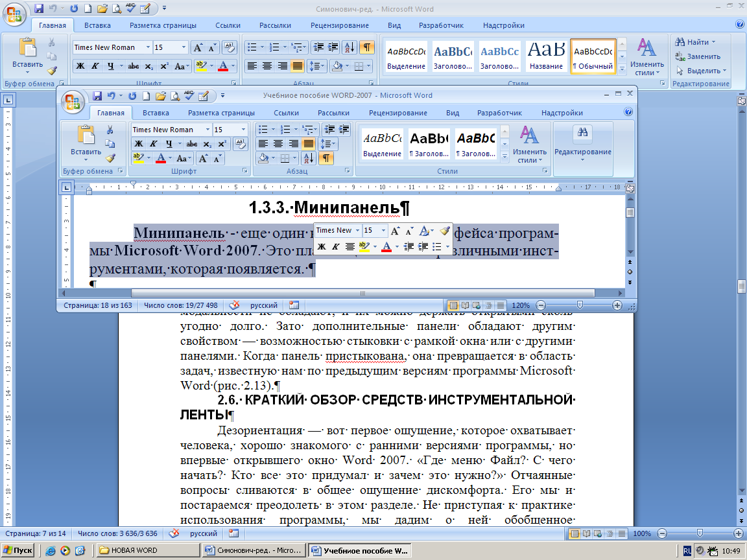This screenshot has height=560, width=747.
Task: Apply yellow highlight in Учебное пособие ribbon
Action: pyautogui.click(x=138, y=158)
